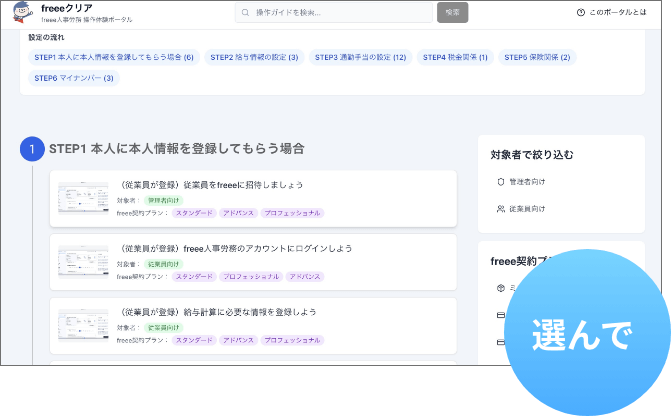Screen dimensions: 671x416
Task: Open the このポータルとは link
Action: click(617, 13)
